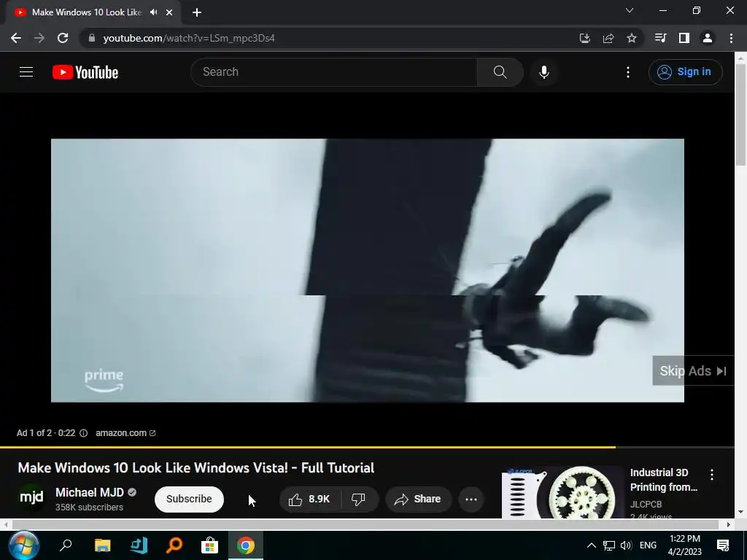
Task: Open options for Industrial 3D Printing video
Action: click(x=712, y=474)
